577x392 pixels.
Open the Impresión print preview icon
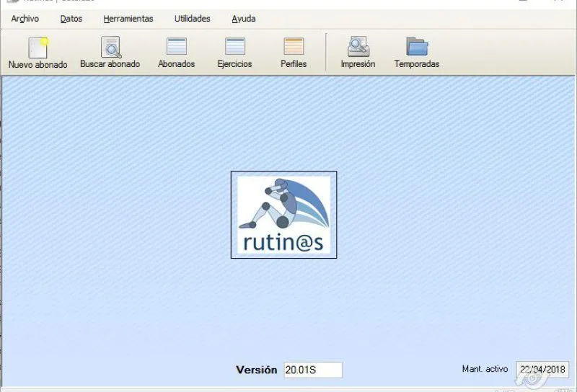358,46
